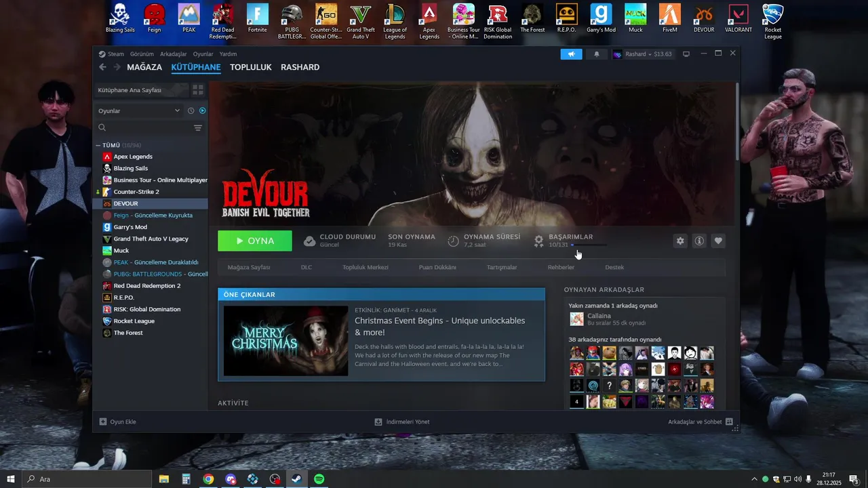Open Rashard account dropdown
Image resolution: width=868 pixels, height=488 pixels.
(642, 54)
